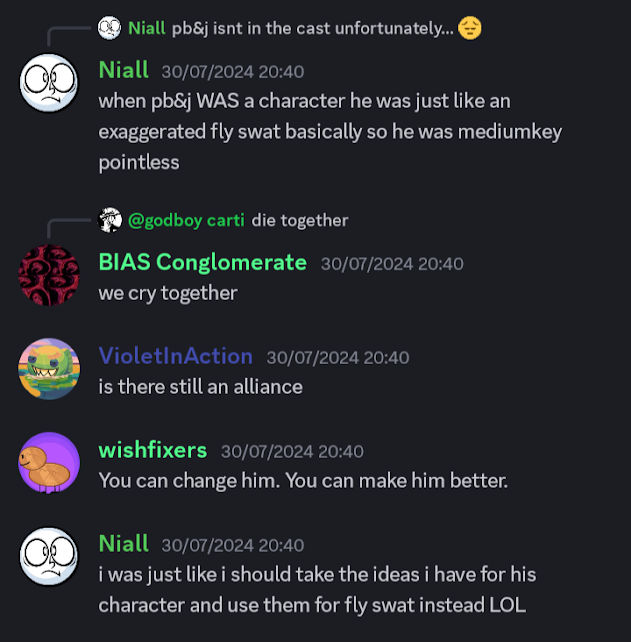Select the VioletInAction username

(175, 356)
